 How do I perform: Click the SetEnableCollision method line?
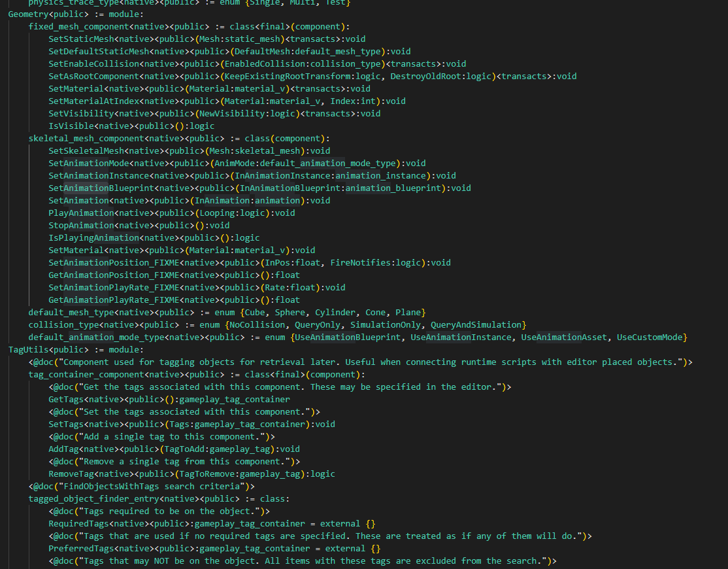257,63
